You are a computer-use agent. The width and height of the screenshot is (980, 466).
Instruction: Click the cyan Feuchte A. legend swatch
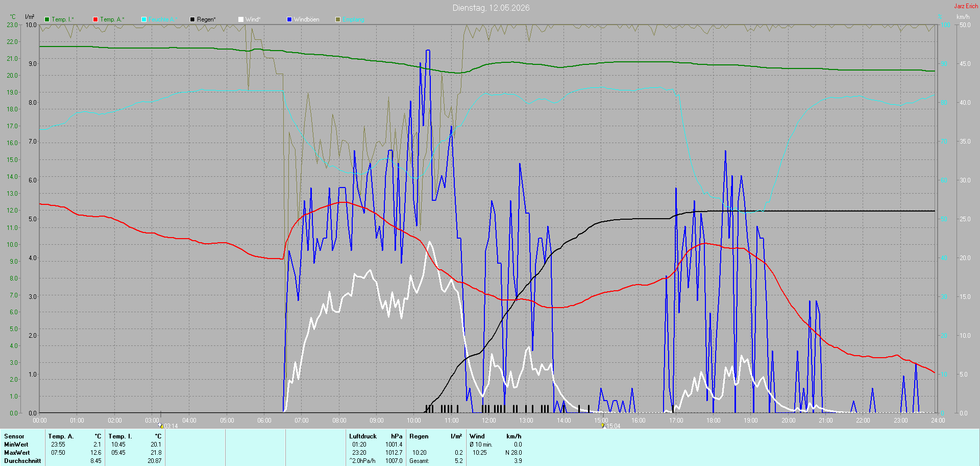pyautogui.click(x=144, y=19)
